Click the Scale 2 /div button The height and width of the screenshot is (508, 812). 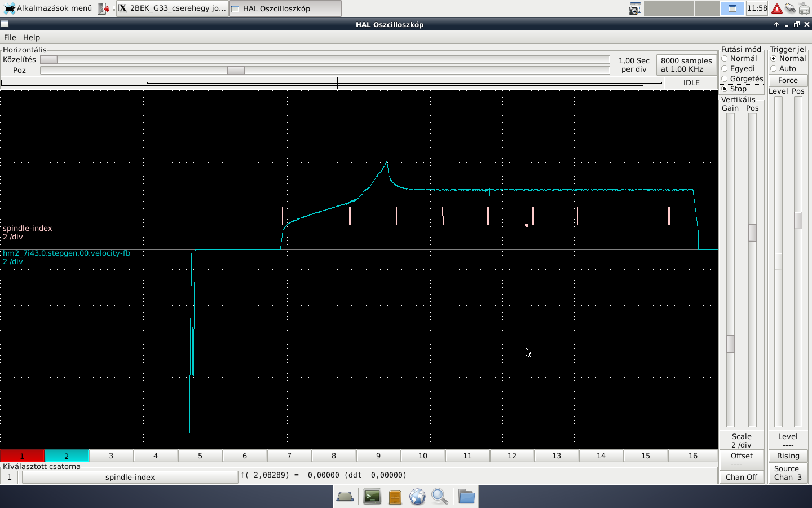tap(742, 440)
